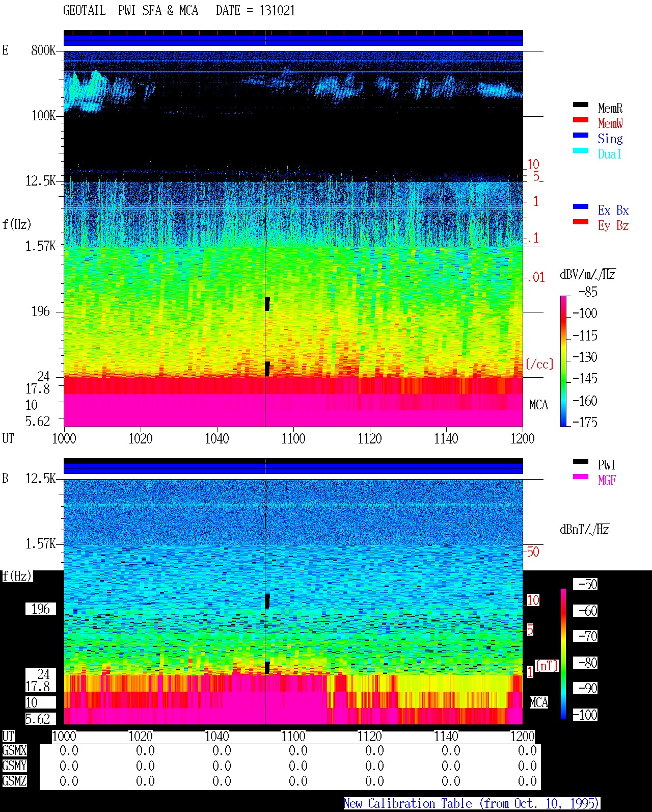Click the New Calibration Table link

tap(472, 804)
